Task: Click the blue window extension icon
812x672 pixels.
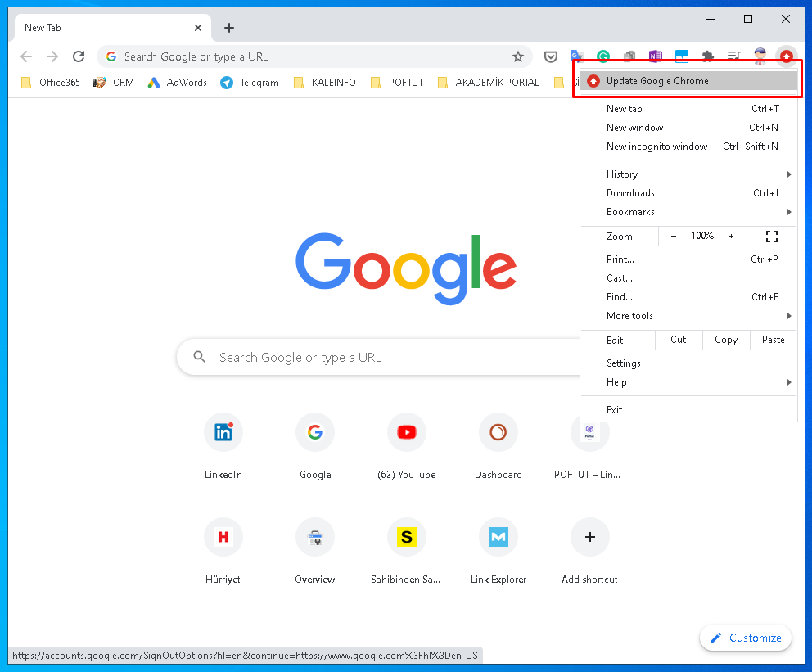Action: [x=682, y=56]
